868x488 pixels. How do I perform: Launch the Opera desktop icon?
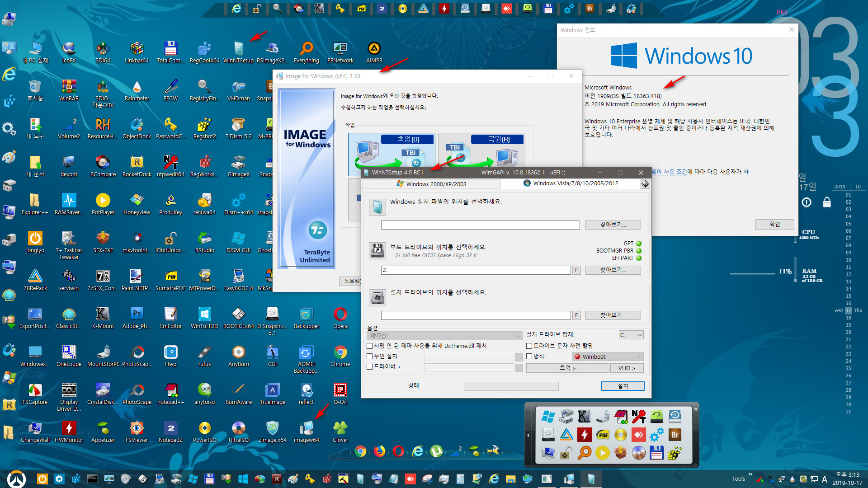pos(340,318)
